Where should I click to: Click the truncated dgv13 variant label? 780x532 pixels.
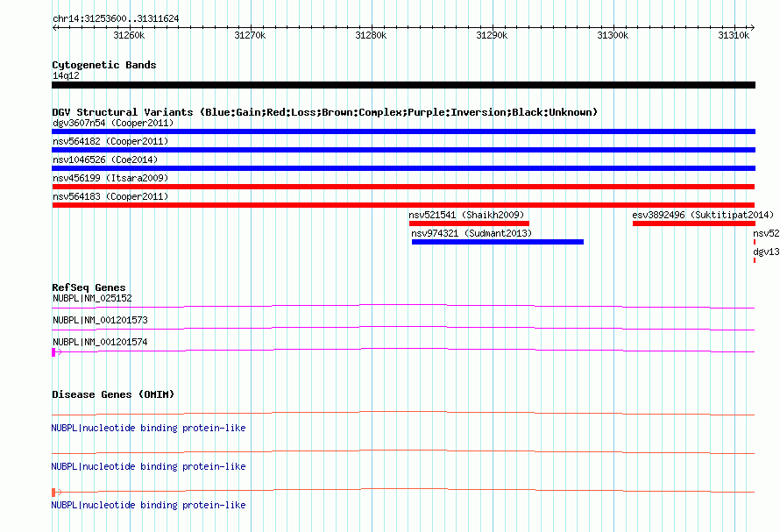[766, 252]
